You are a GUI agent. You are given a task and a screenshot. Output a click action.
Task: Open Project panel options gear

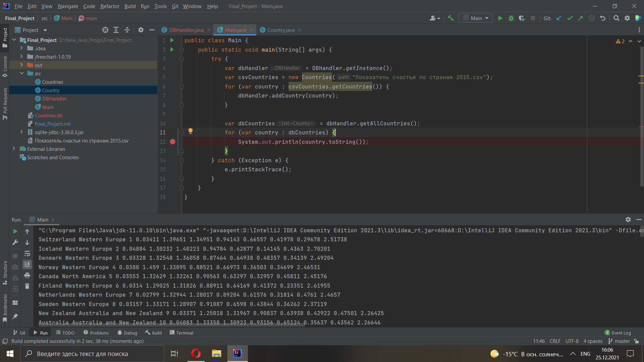(x=141, y=30)
